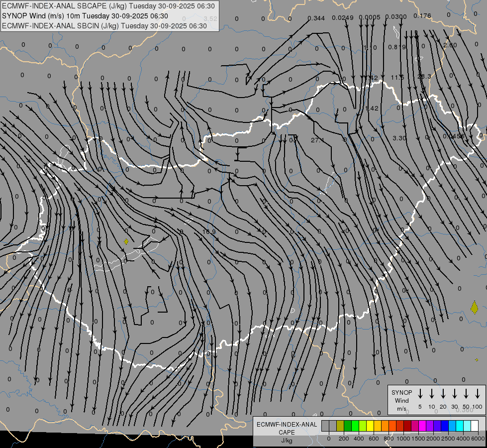Click the wind arrow labeled 20 in SYNOP legend
487x448 pixels.
443,394
